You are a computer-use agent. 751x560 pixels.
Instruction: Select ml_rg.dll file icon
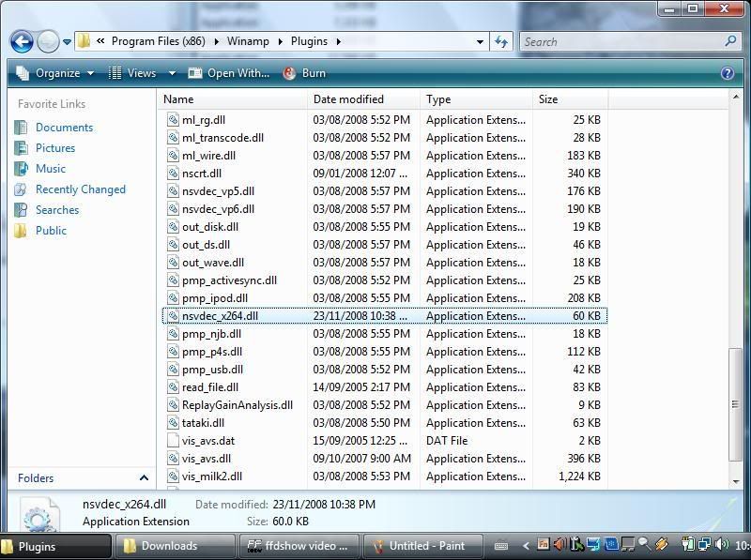(173, 120)
